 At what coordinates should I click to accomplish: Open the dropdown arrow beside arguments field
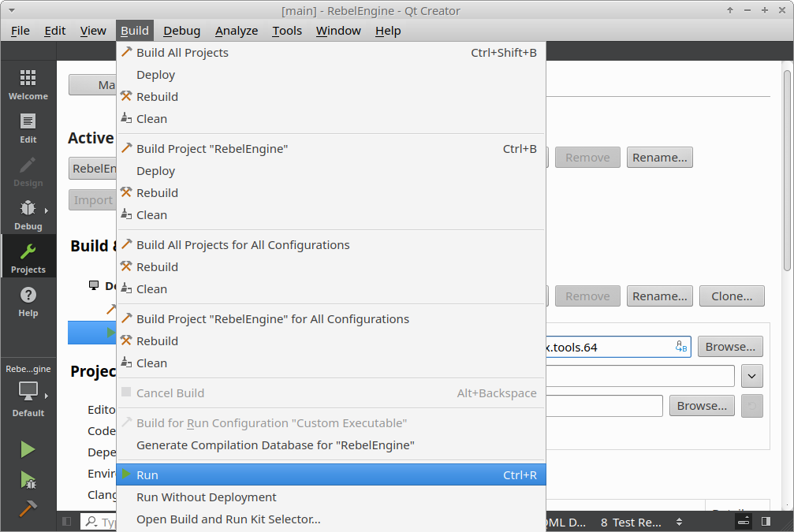(x=752, y=376)
